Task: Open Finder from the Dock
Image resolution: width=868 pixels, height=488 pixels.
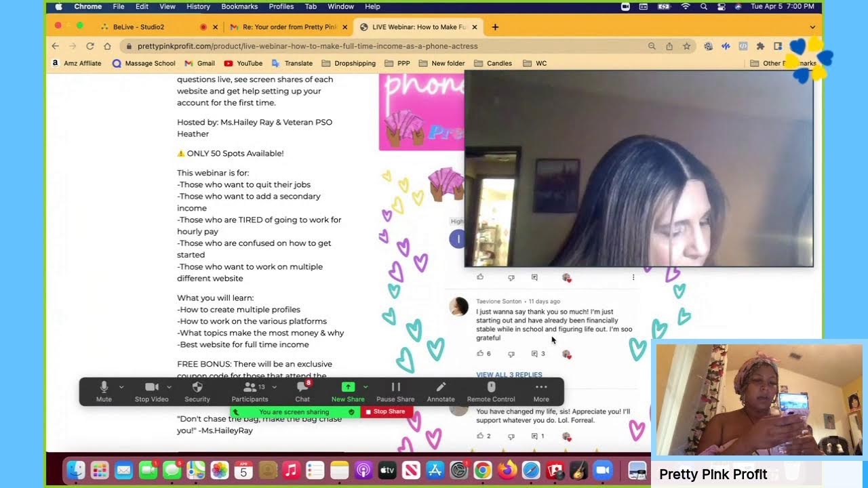Action: coord(76,470)
